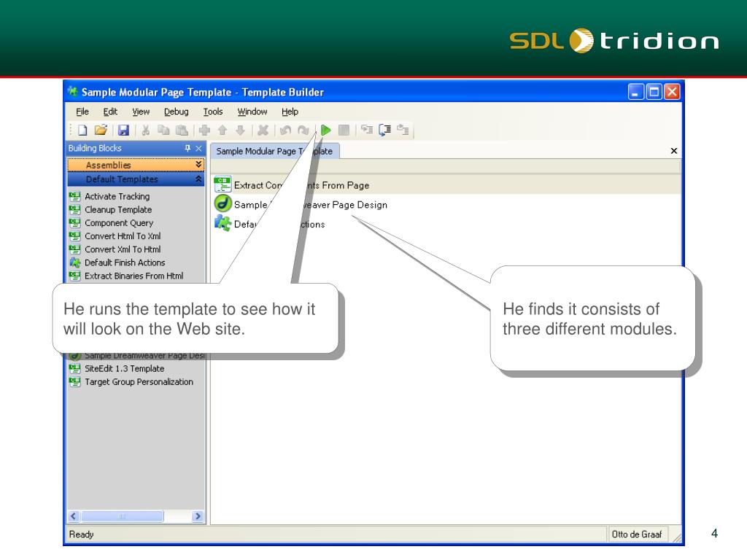Maximize the Template Builder window
747x560 pixels.
(x=654, y=91)
